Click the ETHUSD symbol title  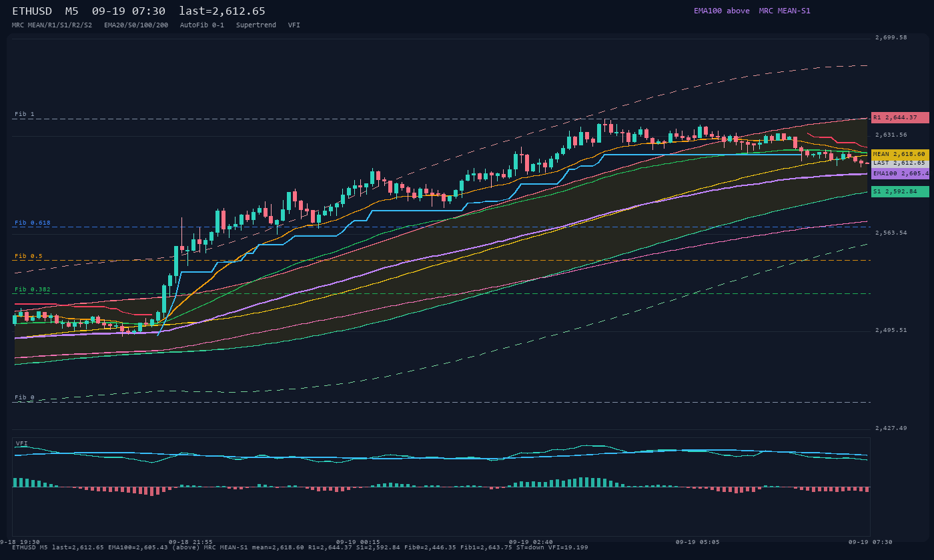[x=33, y=11]
